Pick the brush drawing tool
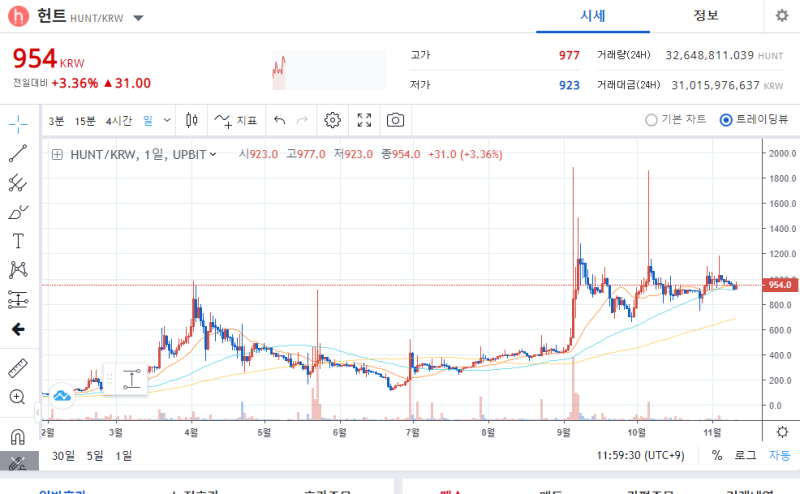 [x=18, y=212]
